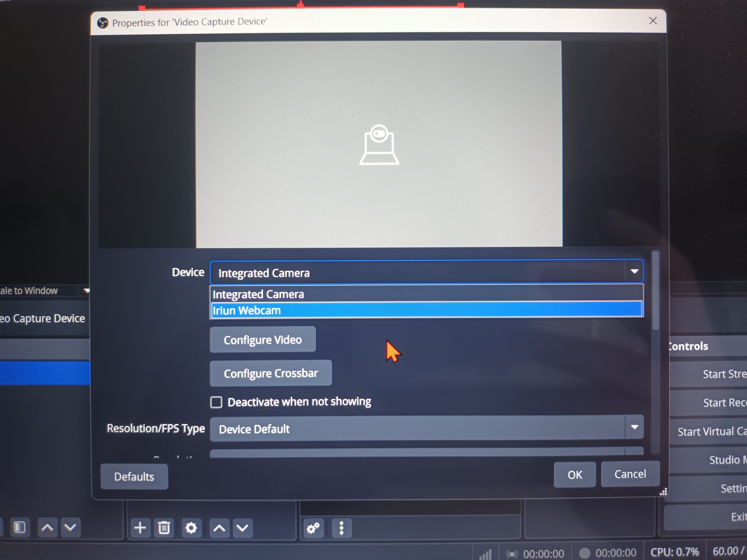Click the CPU usage status text
Screen dimensions: 747x560
click(674, 552)
